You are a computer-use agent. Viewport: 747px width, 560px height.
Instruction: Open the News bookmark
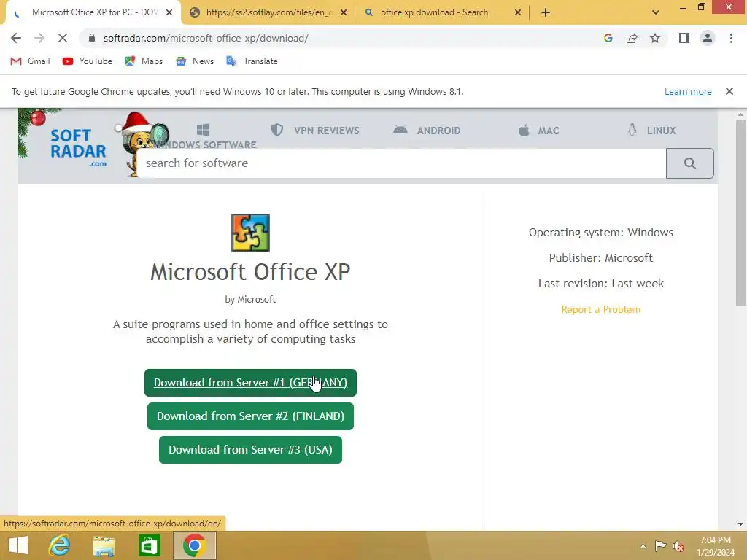click(195, 61)
